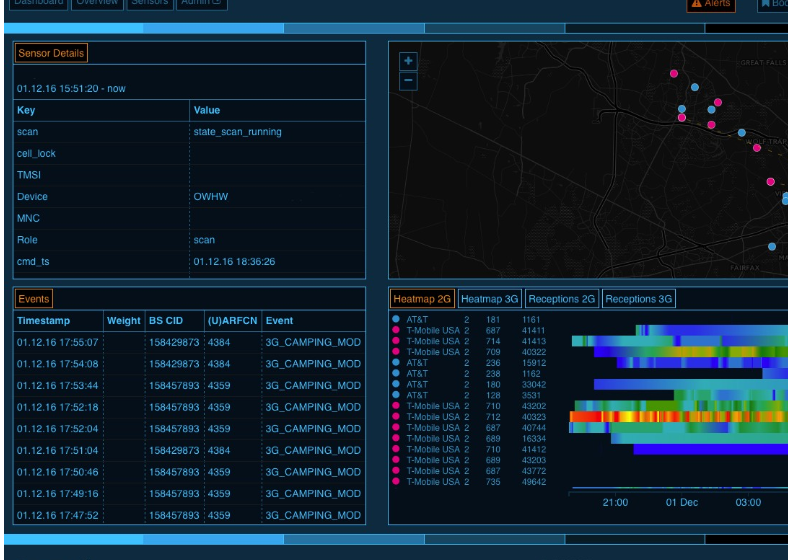The width and height of the screenshot is (788, 560).
Task: Click the Alerts warning button
Action: [710, 4]
